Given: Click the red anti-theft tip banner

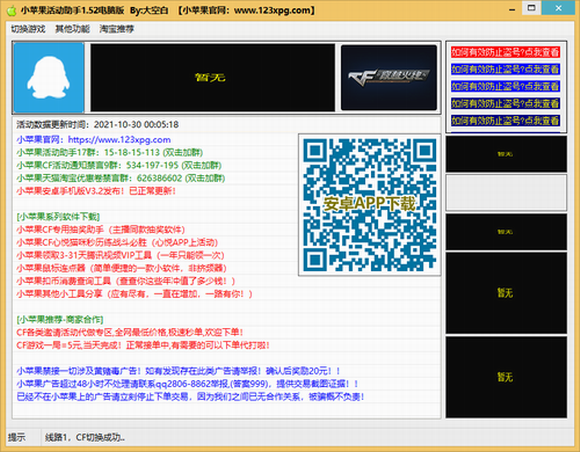Looking at the screenshot, I should pos(505,52).
